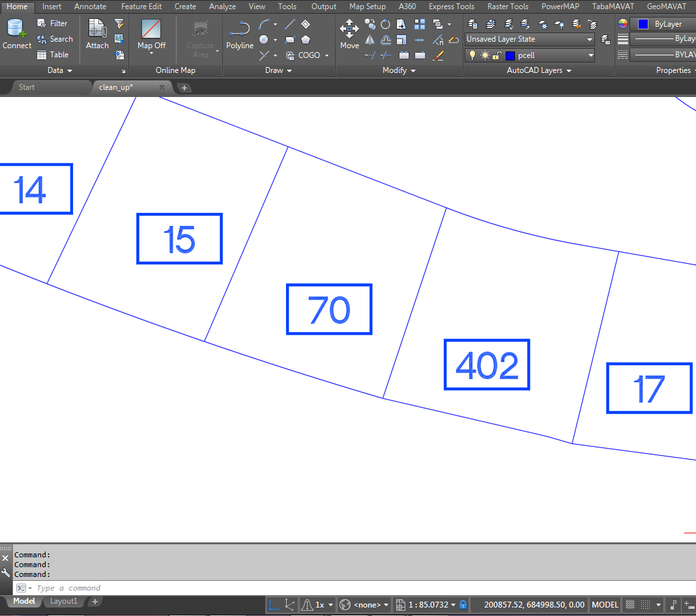Select the Offset tool
696x616 pixels.
click(x=386, y=40)
